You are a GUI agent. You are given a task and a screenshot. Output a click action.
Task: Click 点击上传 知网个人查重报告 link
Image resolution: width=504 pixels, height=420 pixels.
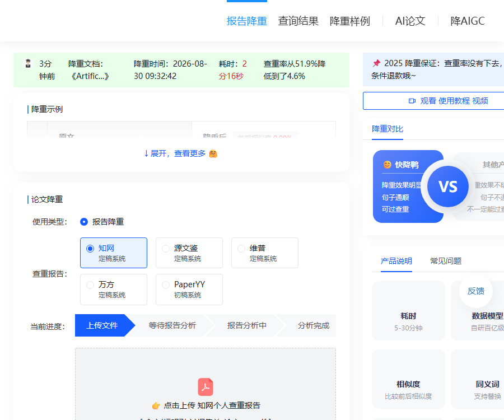pos(212,405)
